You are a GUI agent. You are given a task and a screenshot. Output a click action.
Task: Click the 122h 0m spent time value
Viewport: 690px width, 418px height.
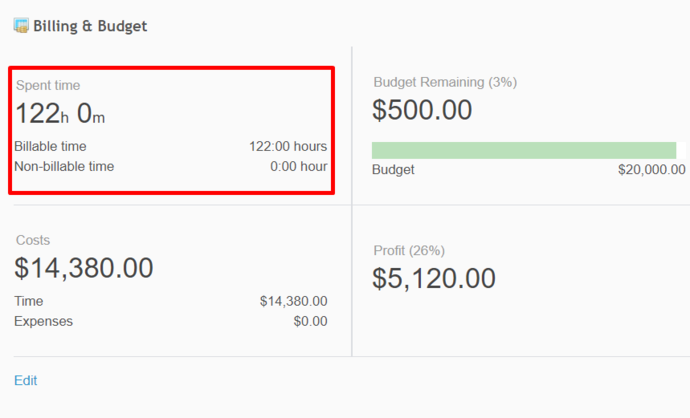point(60,114)
